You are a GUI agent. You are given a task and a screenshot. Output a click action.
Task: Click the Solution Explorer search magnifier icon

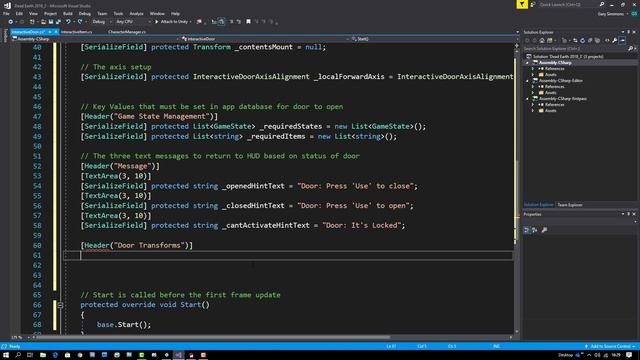[630, 49]
